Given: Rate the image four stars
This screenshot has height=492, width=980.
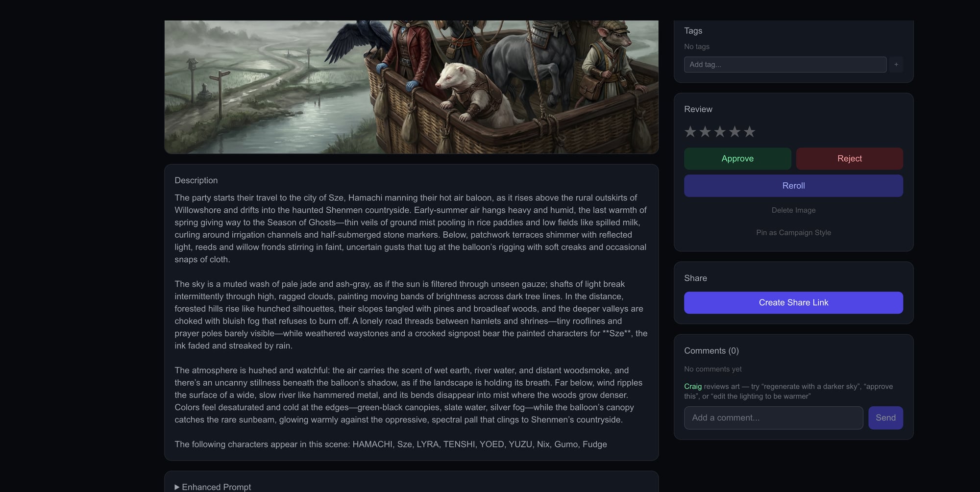Looking at the screenshot, I should pyautogui.click(x=735, y=131).
